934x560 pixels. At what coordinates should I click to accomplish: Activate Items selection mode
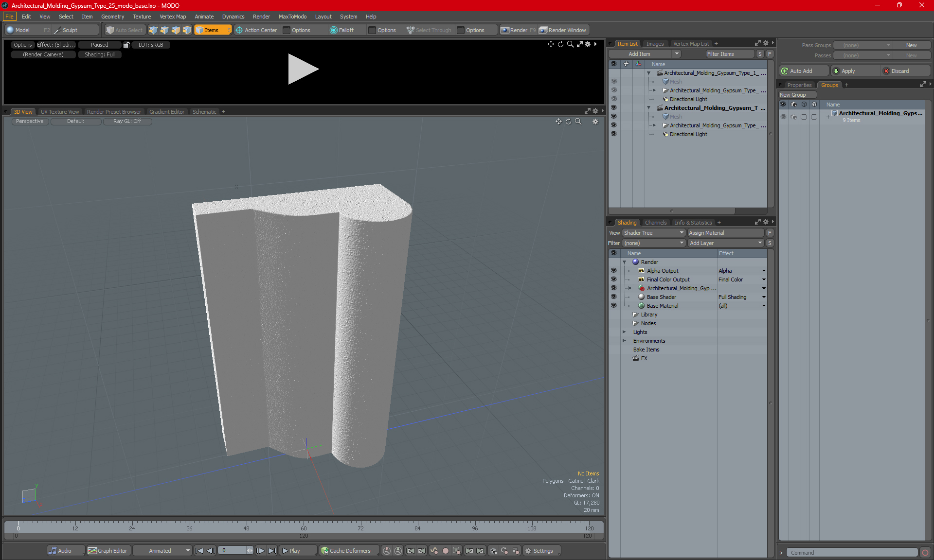[x=213, y=30]
